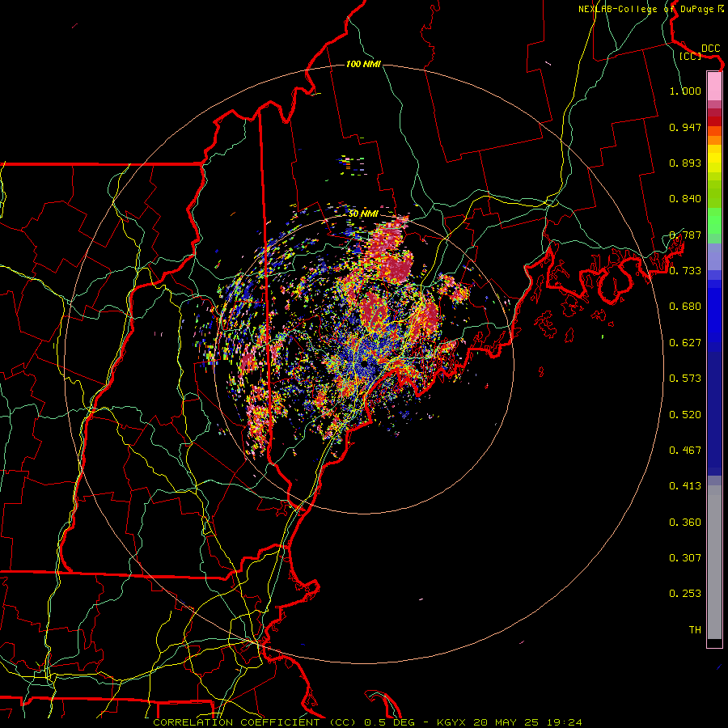Screen dimensions: 728x728
Task: Click the 0.307 scale label
Action: click(685, 558)
